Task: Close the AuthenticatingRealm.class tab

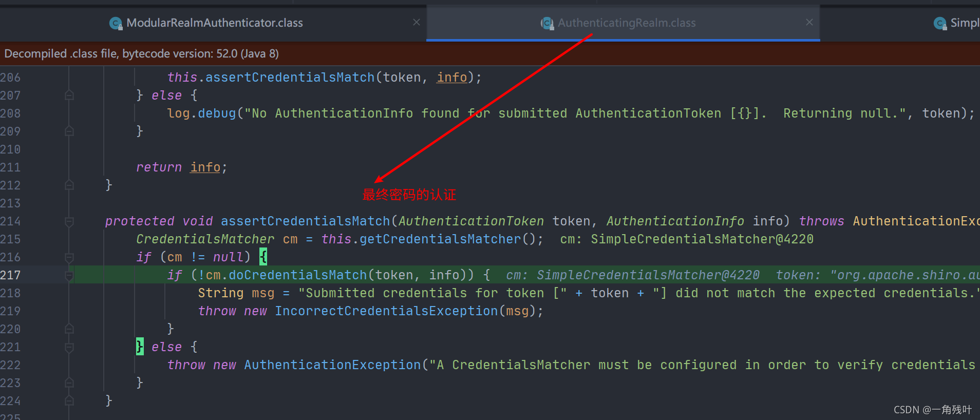Action: click(x=809, y=22)
